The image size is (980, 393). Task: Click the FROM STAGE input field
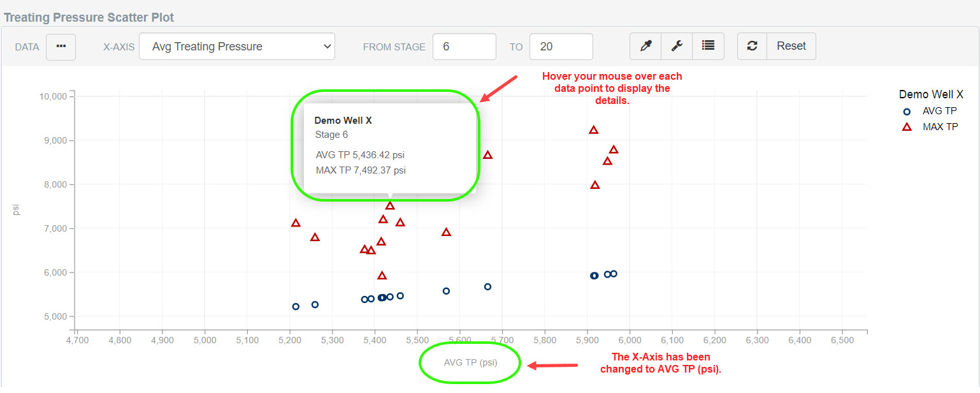click(x=465, y=47)
